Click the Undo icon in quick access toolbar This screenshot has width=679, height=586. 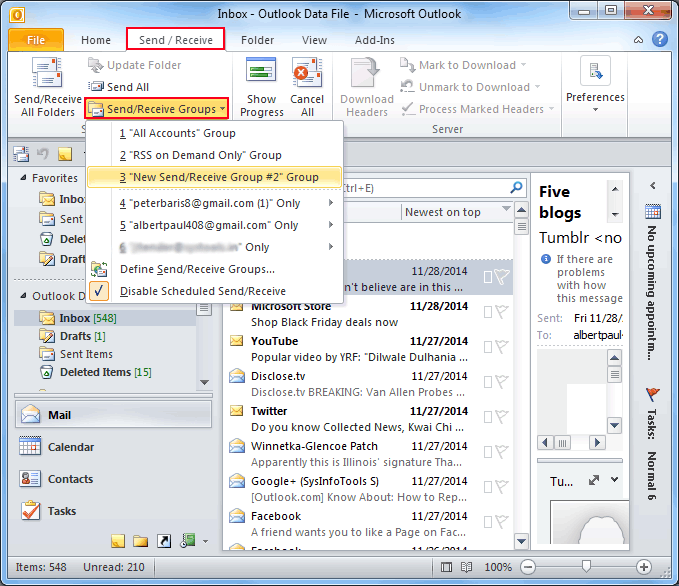point(42,154)
